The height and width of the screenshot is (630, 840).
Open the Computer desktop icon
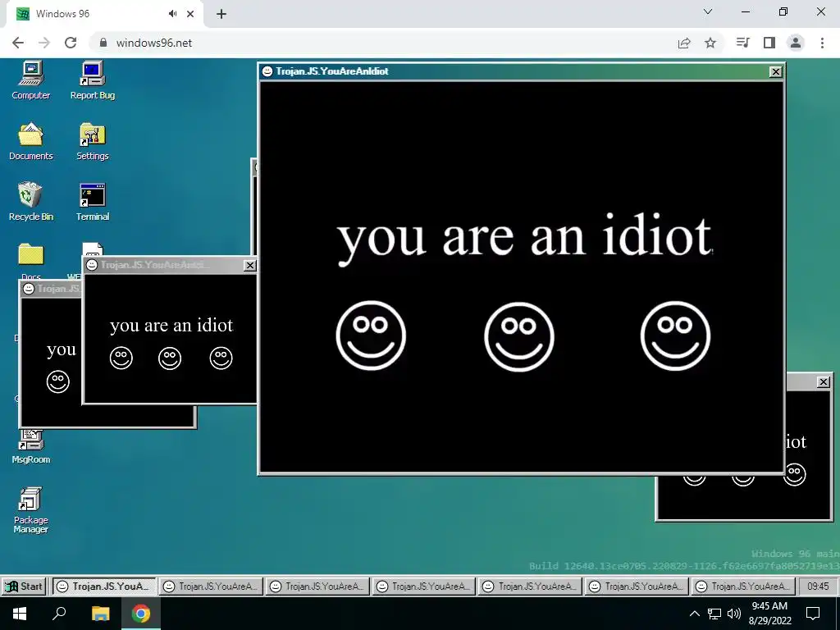(x=30, y=80)
